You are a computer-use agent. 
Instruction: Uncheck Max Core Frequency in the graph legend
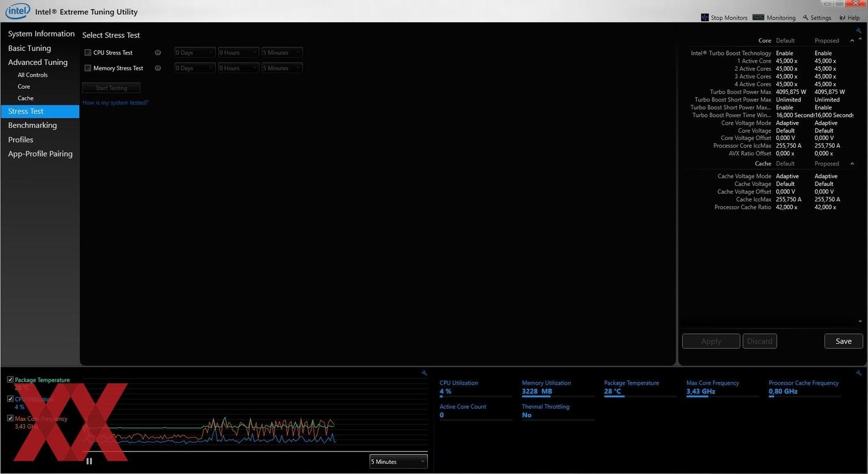point(10,418)
